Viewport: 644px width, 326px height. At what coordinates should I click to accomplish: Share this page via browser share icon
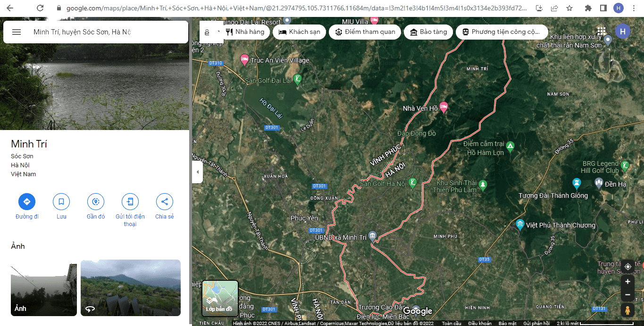pyautogui.click(x=554, y=8)
